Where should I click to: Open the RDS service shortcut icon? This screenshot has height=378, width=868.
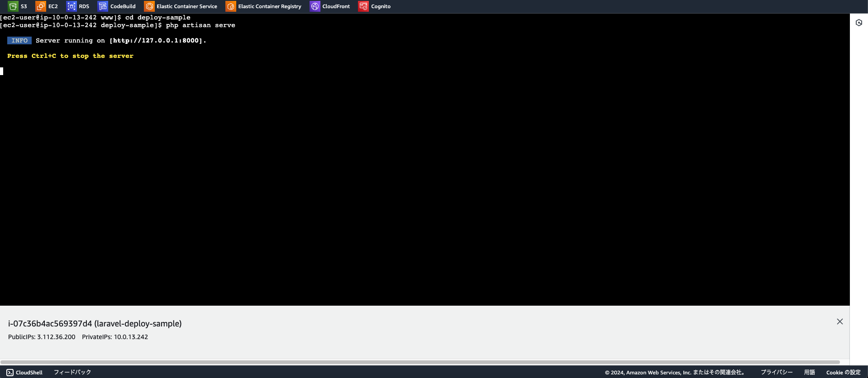(72, 6)
